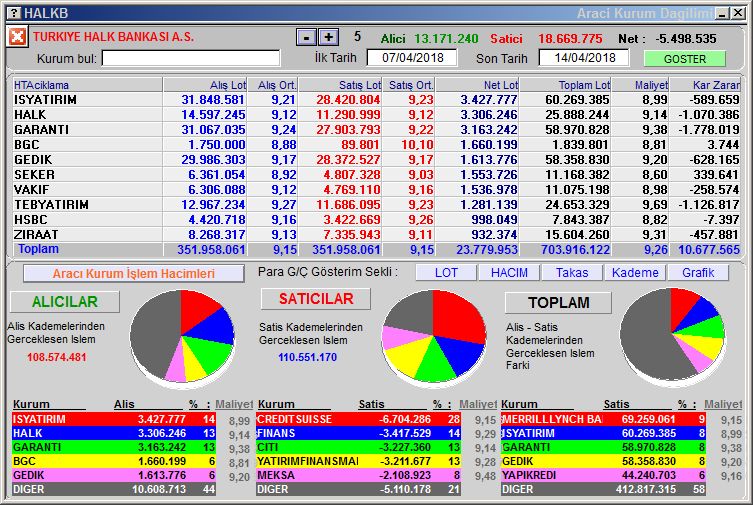753x505 pixels.
Task: Click the blue ISYATIRIM row in totals list
Action: pyautogui.click(x=603, y=433)
